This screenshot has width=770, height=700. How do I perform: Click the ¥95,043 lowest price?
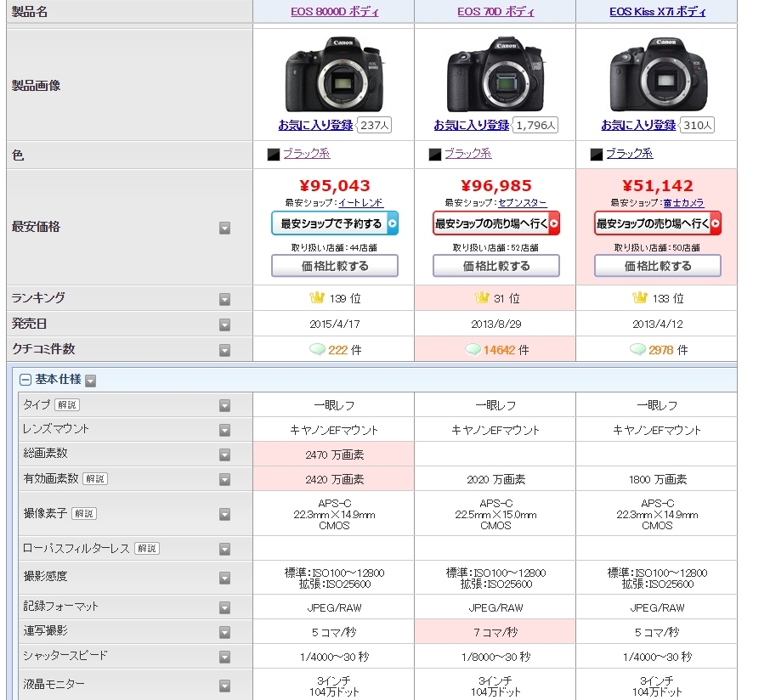coord(334,186)
